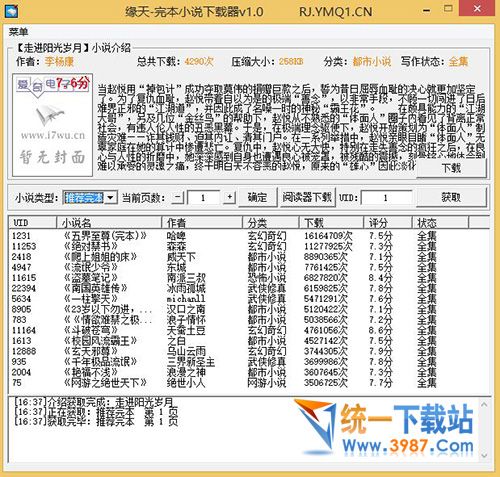The width and height of the screenshot is (500, 477).
Task: Sort list by 评分 column header
Action: click(x=388, y=222)
